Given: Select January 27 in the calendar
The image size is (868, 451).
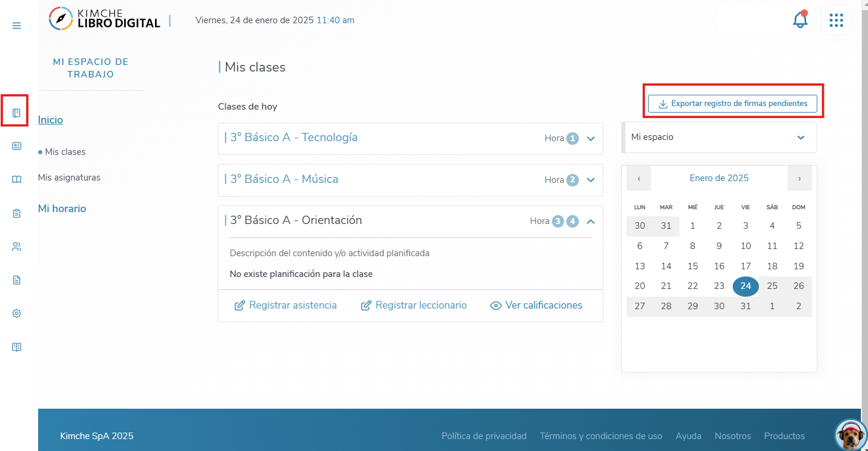Looking at the screenshot, I should [x=640, y=306].
